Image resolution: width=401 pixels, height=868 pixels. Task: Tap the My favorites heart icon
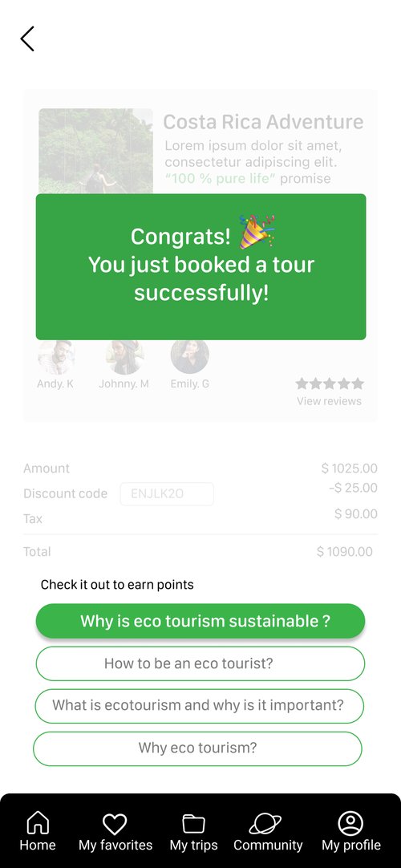[115, 824]
